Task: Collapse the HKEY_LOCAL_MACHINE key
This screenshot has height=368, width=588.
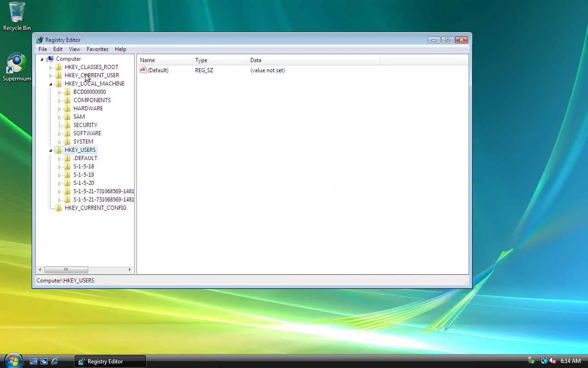Action: tap(51, 84)
